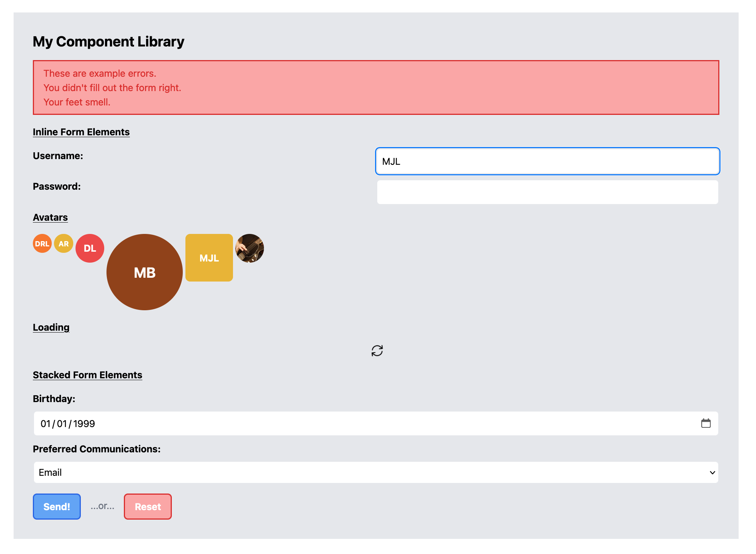Screen dimensions: 756x554
Task: Click the year 1999 in birthday field
Action: pyautogui.click(x=84, y=424)
